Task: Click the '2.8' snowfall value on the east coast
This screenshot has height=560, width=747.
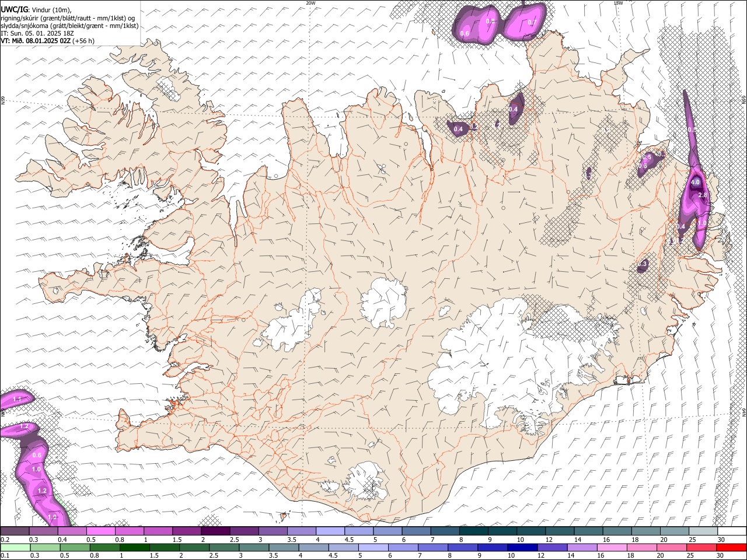Action: [703, 195]
